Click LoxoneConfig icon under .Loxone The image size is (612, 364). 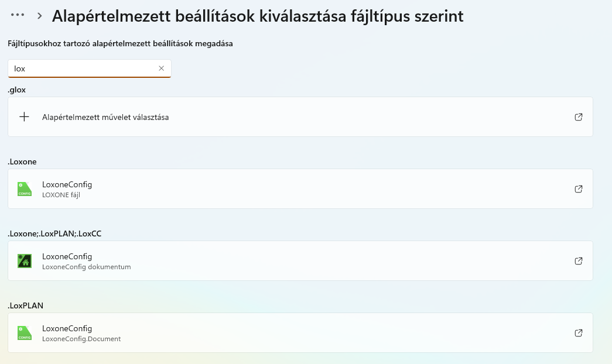click(25, 189)
